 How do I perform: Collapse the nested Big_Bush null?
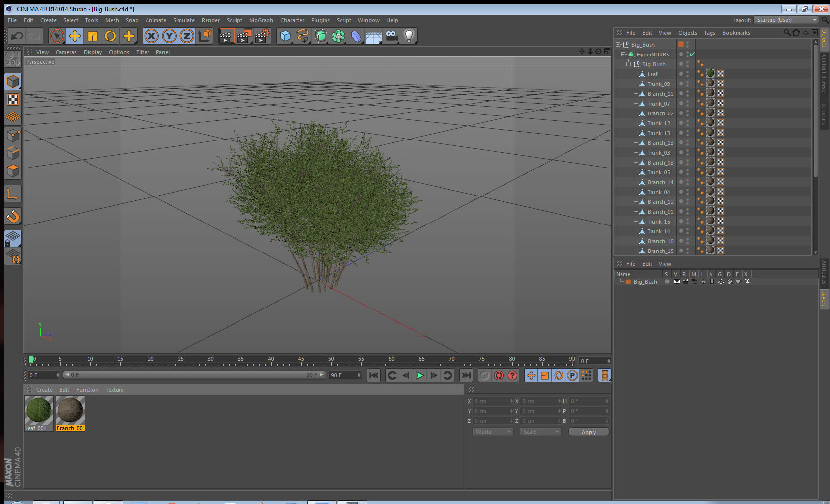pos(628,64)
